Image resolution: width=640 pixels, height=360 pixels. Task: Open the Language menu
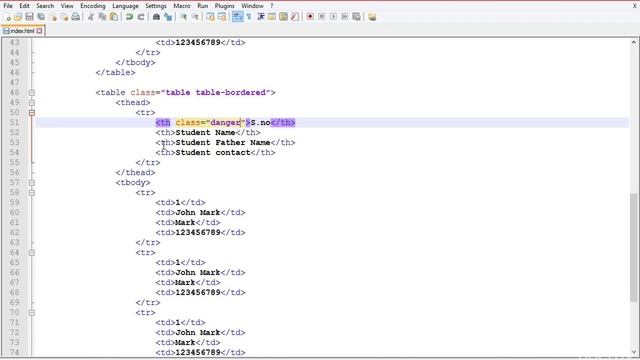coord(125,6)
